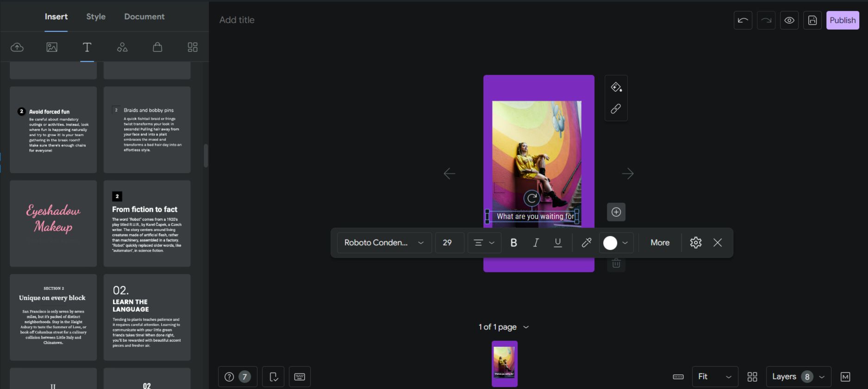Viewport: 868px width, 389px height.
Task: Click the text templates panel scrollbar
Action: [x=206, y=156]
